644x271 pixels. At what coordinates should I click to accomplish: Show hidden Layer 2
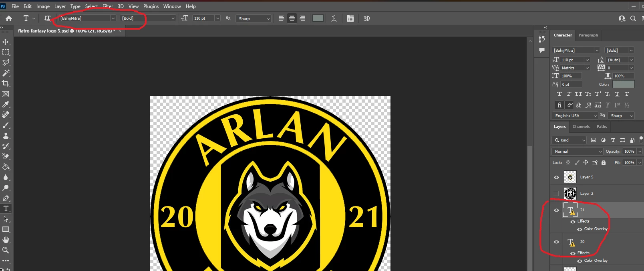(x=556, y=194)
